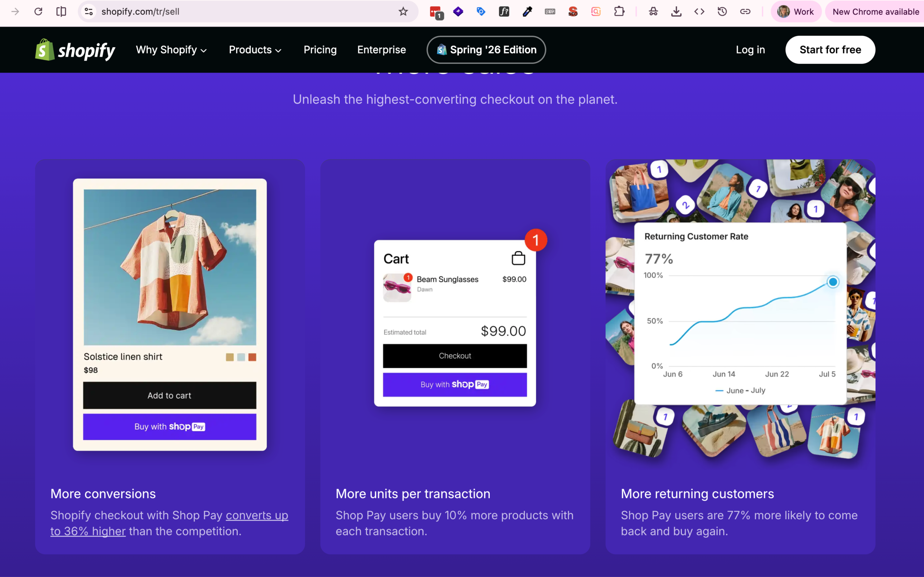Click the link chain toolbar icon
924x577 pixels.
tap(745, 12)
